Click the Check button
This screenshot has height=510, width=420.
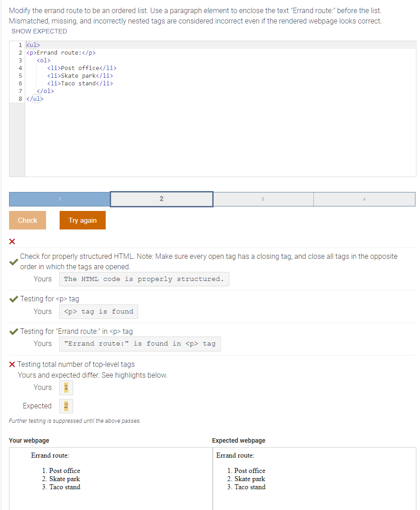point(27,220)
